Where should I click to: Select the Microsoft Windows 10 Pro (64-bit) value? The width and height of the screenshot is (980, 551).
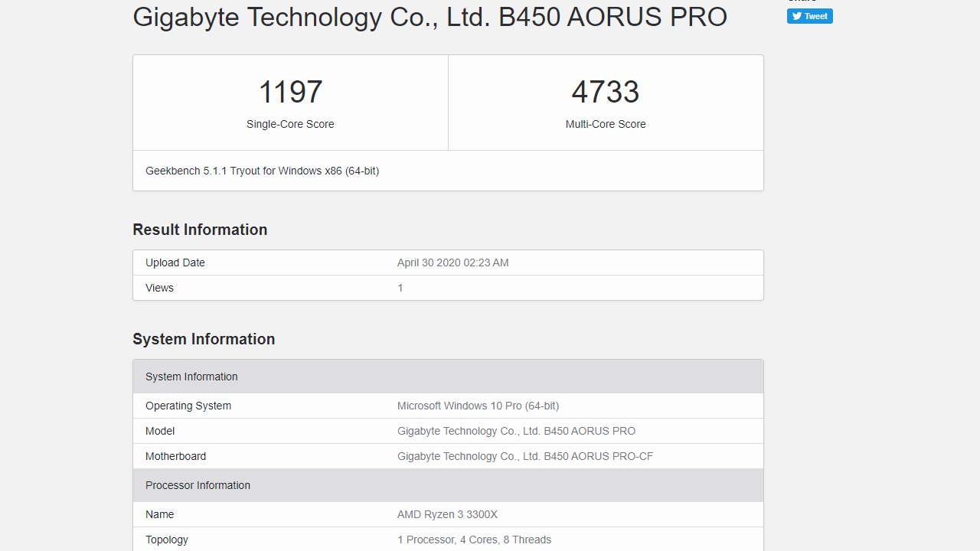478,406
